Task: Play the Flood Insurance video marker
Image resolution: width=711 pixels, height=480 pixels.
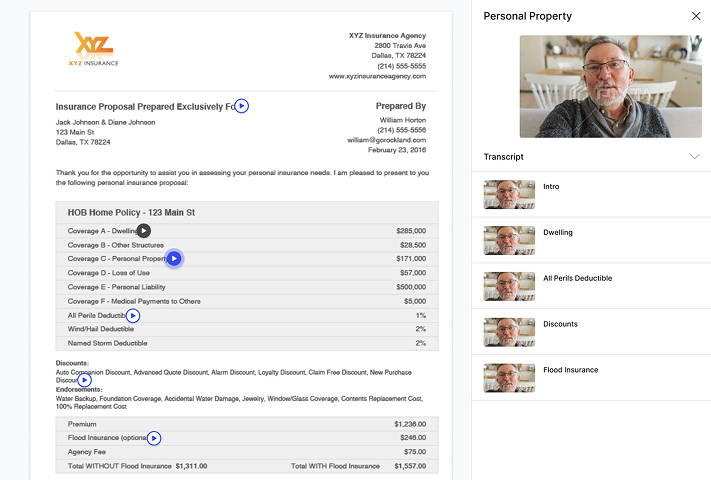Action: [x=154, y=438]
